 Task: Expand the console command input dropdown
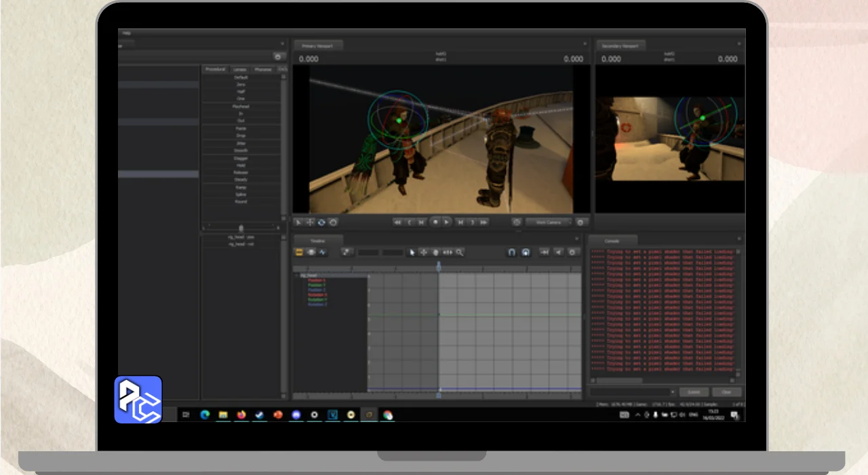tap(672, 392)
